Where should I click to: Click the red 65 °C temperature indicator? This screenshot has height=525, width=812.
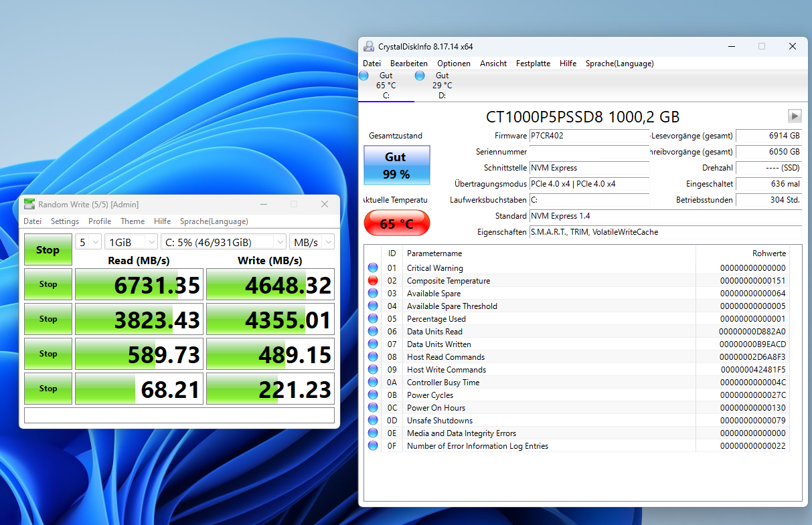pos(396,223)
